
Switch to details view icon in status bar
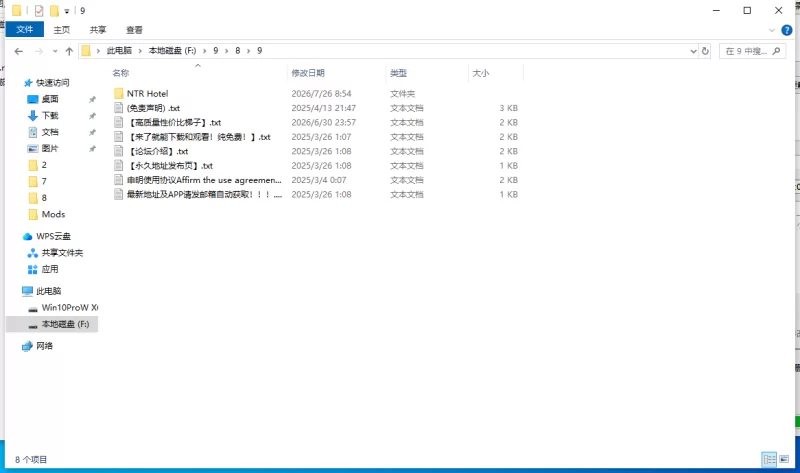(769, 459)
